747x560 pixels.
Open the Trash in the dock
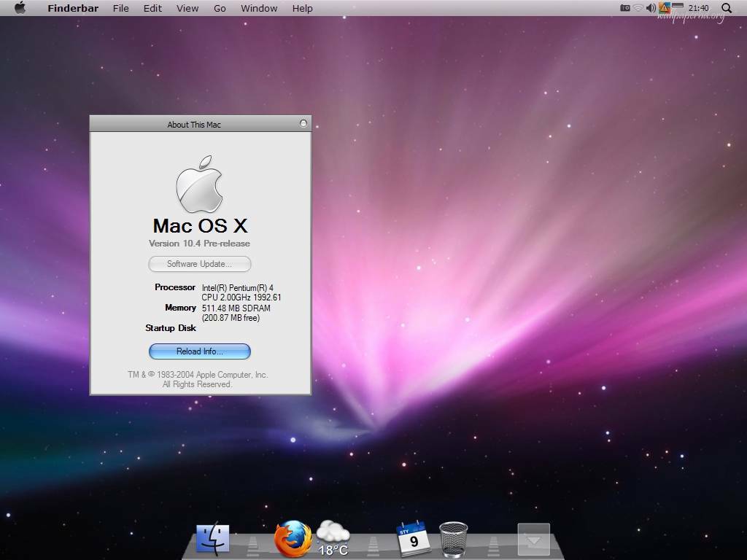click(453, 540)
